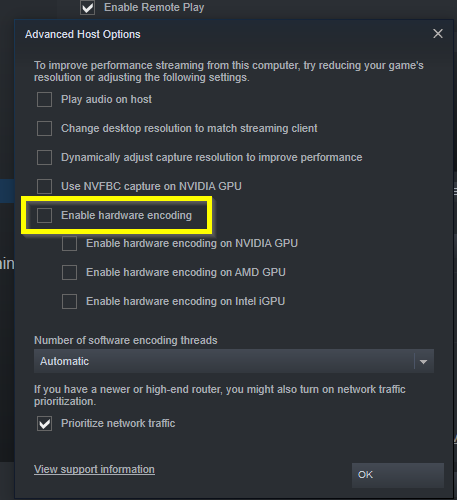Confirm settings with the OK button

[x=398, y=475]
